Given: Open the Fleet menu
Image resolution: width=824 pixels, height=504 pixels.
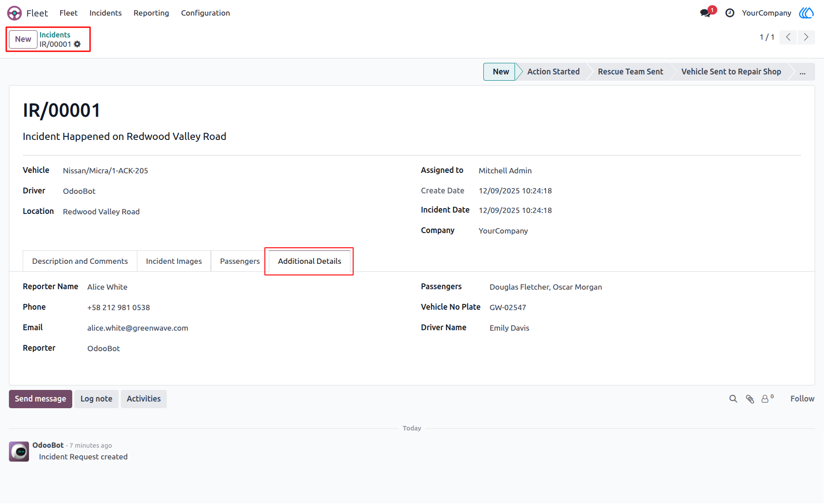Looking at the screenshot, I should click(x=68, y=13).
